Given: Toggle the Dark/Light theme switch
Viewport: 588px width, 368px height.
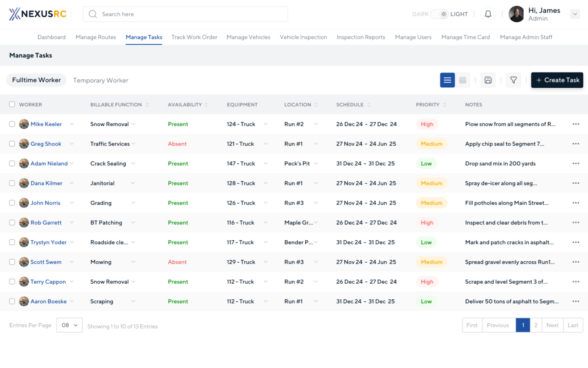Looking at the screenshot, I should coord(440,14).
